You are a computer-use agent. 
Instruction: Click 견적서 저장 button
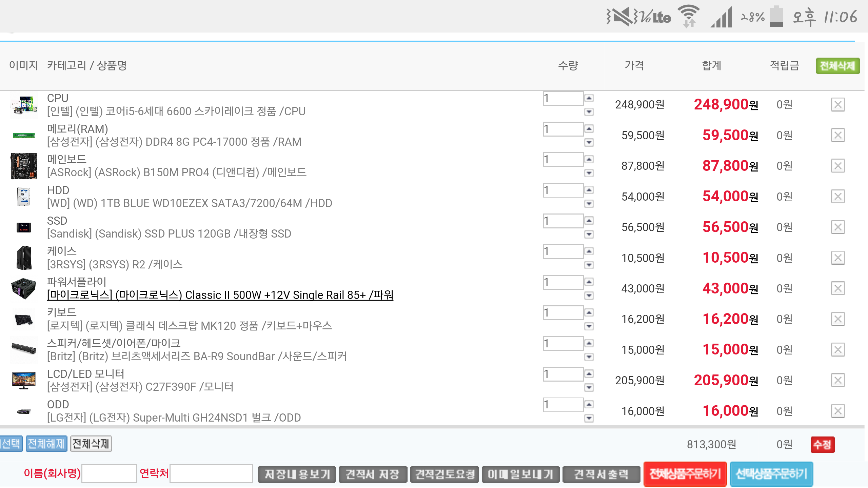coord(373,474)
